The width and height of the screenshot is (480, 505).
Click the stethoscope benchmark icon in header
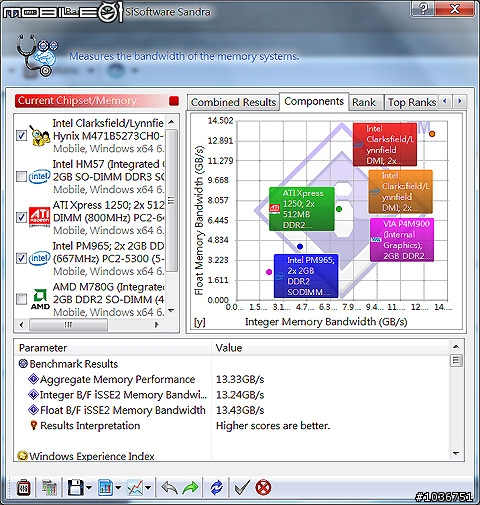click(x=37, y=55)
